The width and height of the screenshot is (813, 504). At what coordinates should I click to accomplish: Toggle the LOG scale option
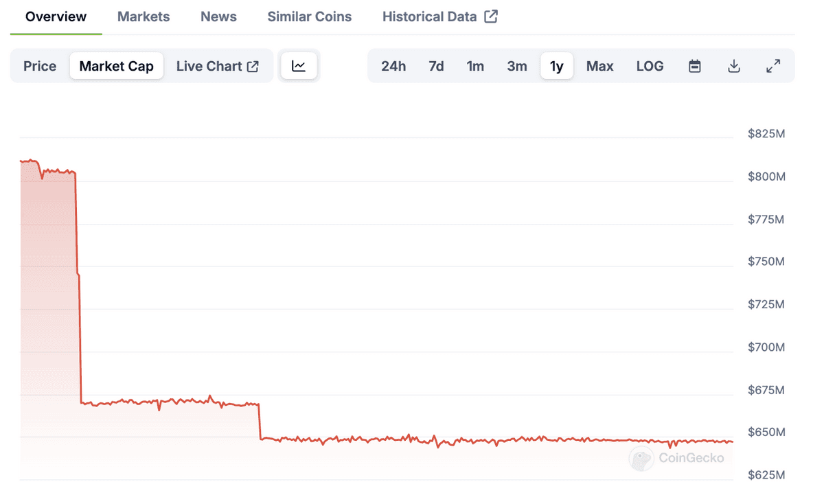pyautogui.click(x=650, y=66)
